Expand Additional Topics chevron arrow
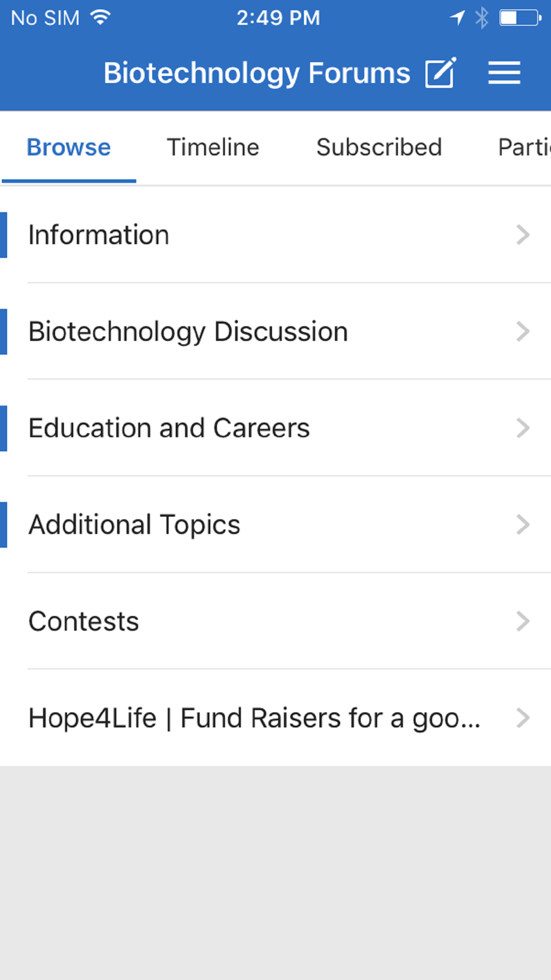 [523, 524]
